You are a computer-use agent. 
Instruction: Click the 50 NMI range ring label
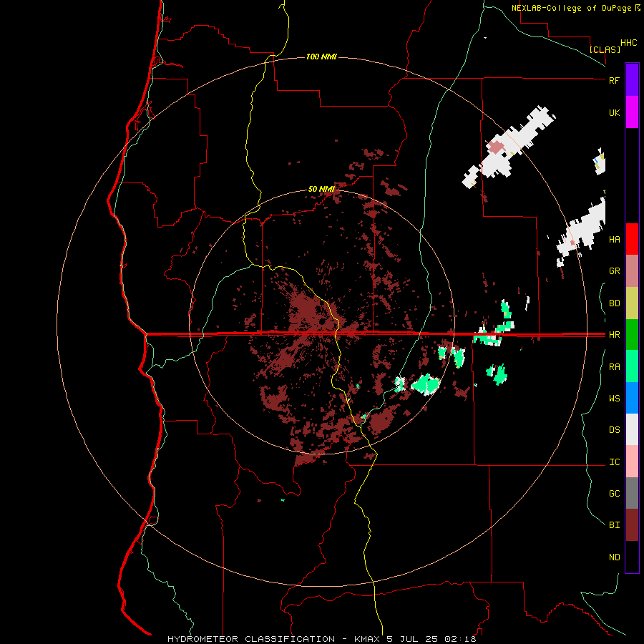click(x=321, y=189)
